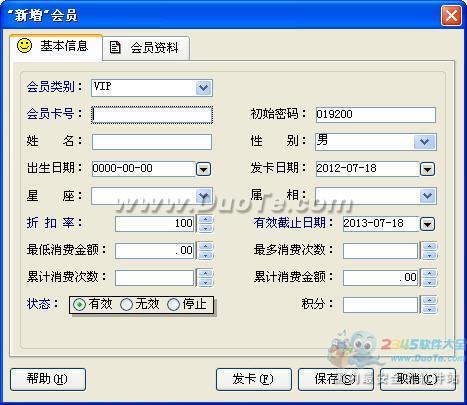Expand the 性别 dropdown

[x=424, y=142]
